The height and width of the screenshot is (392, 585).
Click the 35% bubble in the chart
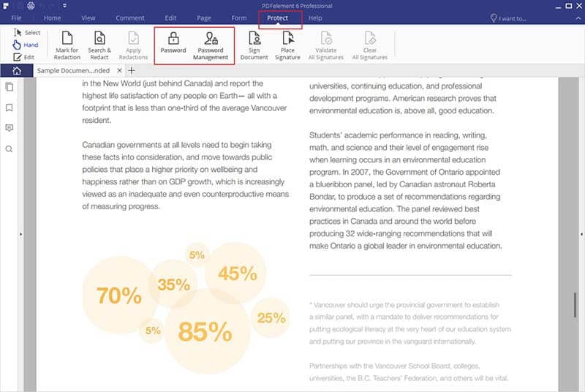point(173,284)
